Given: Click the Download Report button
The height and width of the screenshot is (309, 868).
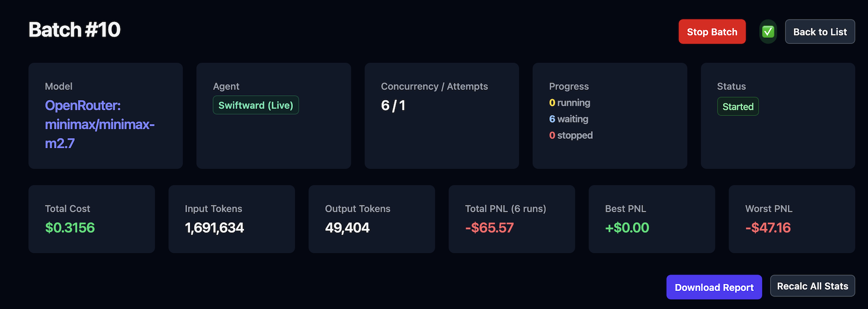Looking at the screenshot, I should (x=714, y=287).
